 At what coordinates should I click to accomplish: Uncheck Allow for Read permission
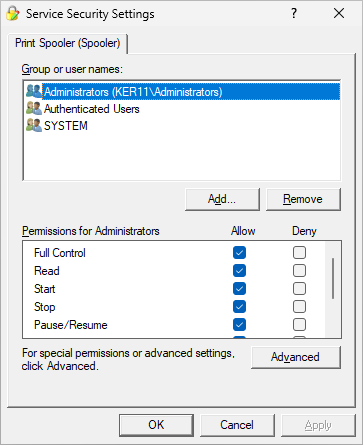[x=239, y=271]
